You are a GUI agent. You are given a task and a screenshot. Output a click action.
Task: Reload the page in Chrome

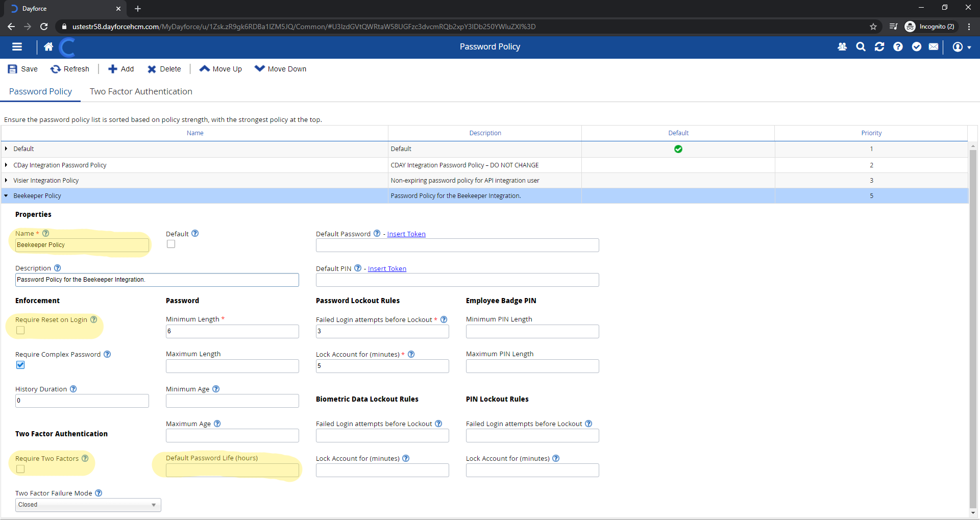[44, 27]
